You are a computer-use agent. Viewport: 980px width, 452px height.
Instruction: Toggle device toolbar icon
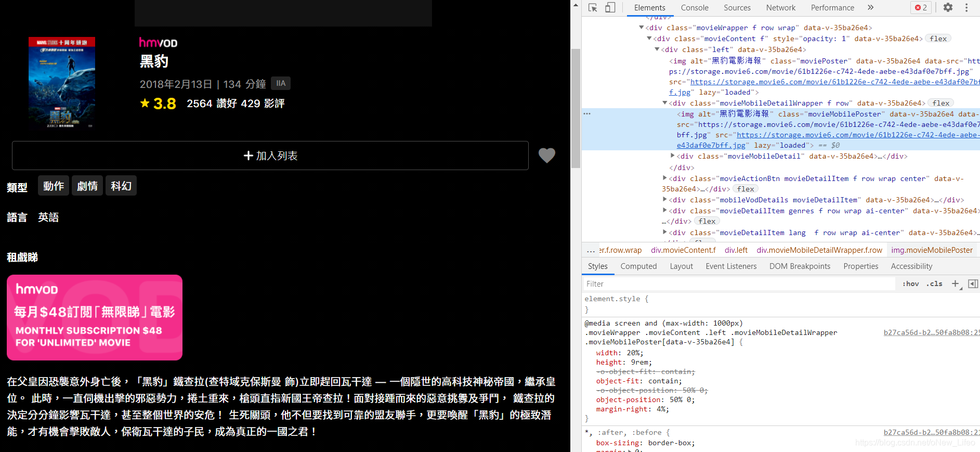[610, 7]
